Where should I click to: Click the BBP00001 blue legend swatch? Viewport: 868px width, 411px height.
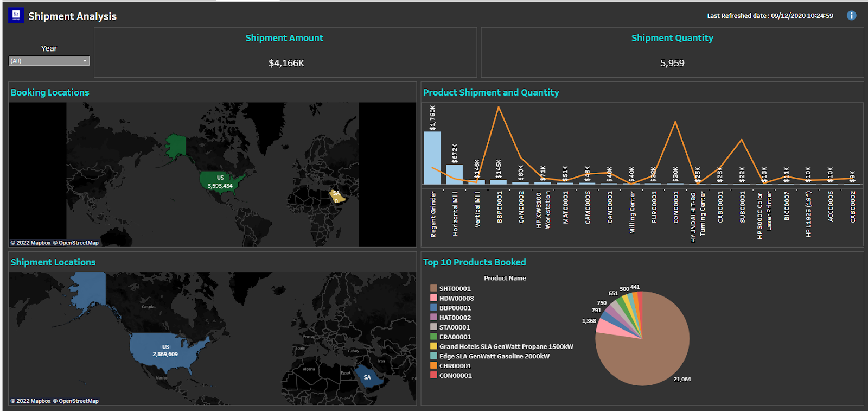click(433, 308)
